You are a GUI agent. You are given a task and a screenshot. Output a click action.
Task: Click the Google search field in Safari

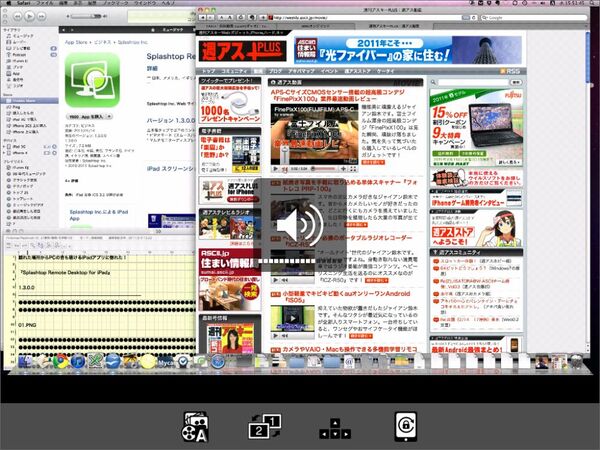(533, 18)
